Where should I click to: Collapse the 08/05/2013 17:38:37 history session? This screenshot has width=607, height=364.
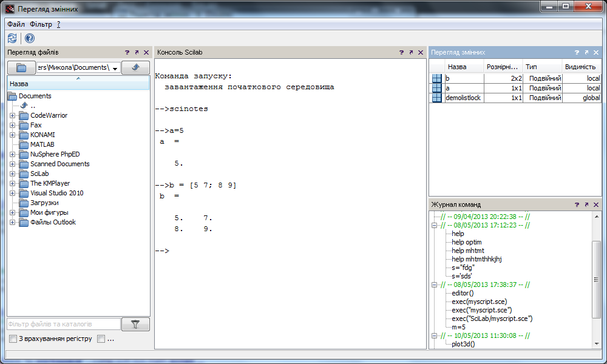point(435,285)
